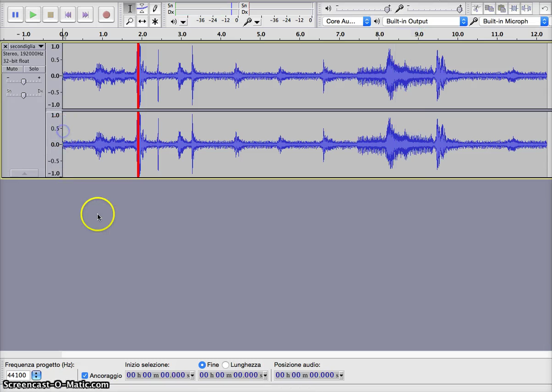
Task: Adjust the track gain slider
Action: (x=23, y=81)
